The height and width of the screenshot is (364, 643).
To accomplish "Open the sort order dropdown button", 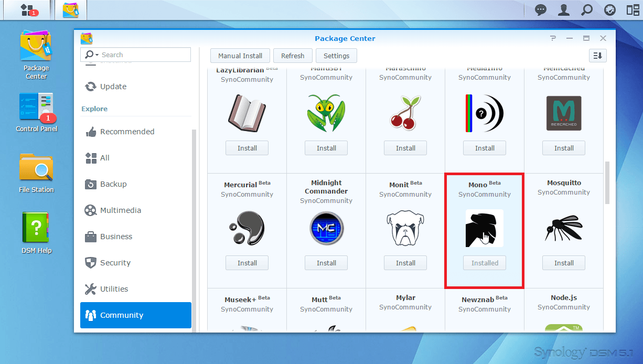I will [598, 56].
